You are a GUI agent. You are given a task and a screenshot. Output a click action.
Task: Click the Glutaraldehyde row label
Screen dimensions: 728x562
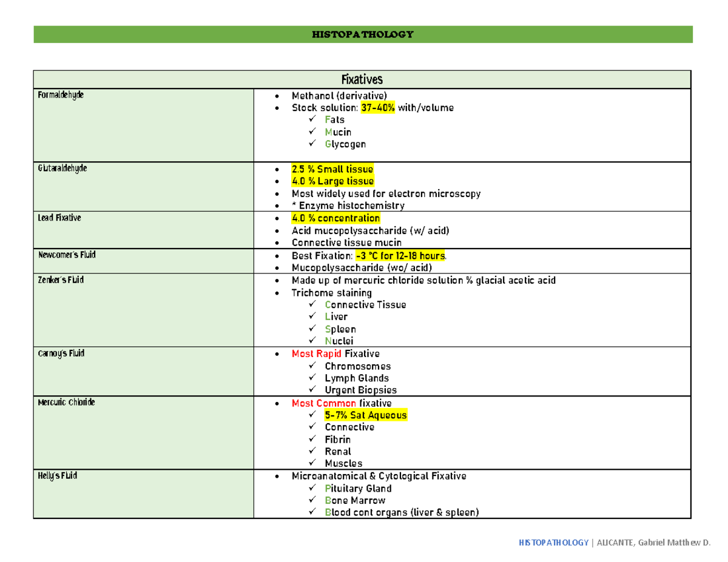pos(61,169)
